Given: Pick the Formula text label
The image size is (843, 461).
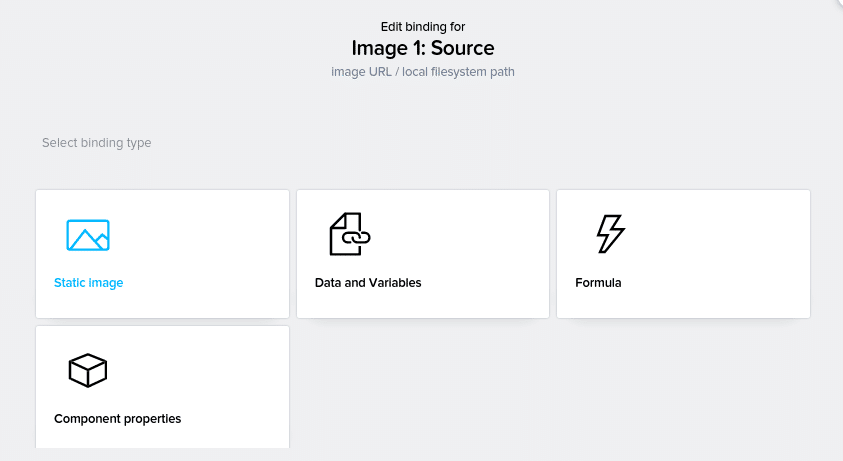Looking at the screenshot, I should tap(598, 282).
